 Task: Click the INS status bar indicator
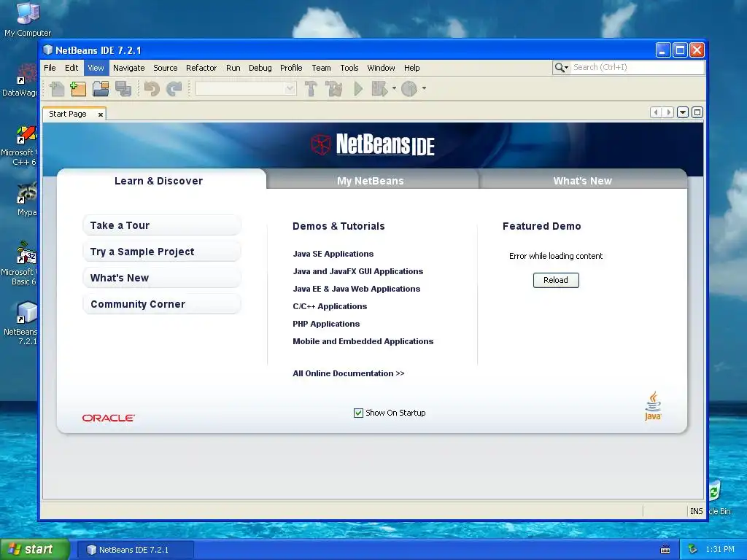click(x=697, y=511)
